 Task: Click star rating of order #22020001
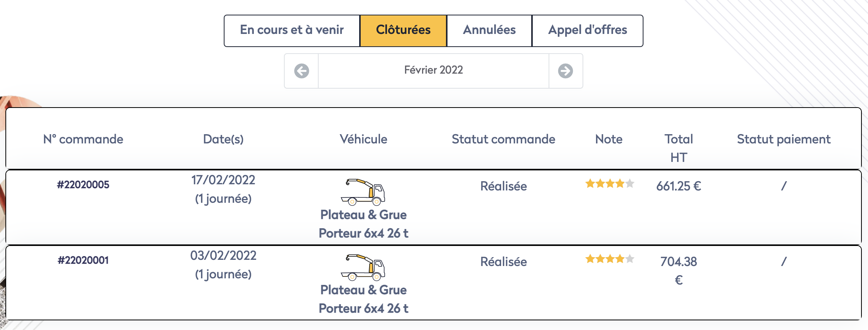tap(609, 259)
